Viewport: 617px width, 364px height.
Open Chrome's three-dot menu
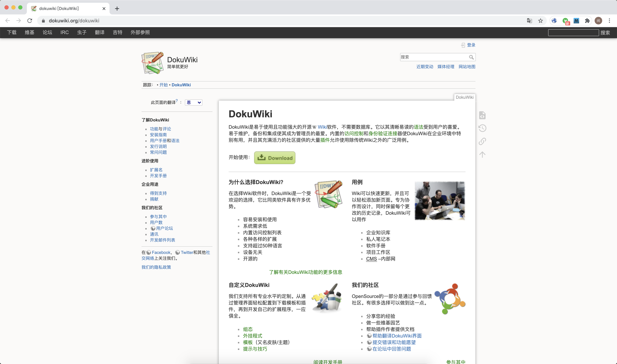[x=609, y=21]
